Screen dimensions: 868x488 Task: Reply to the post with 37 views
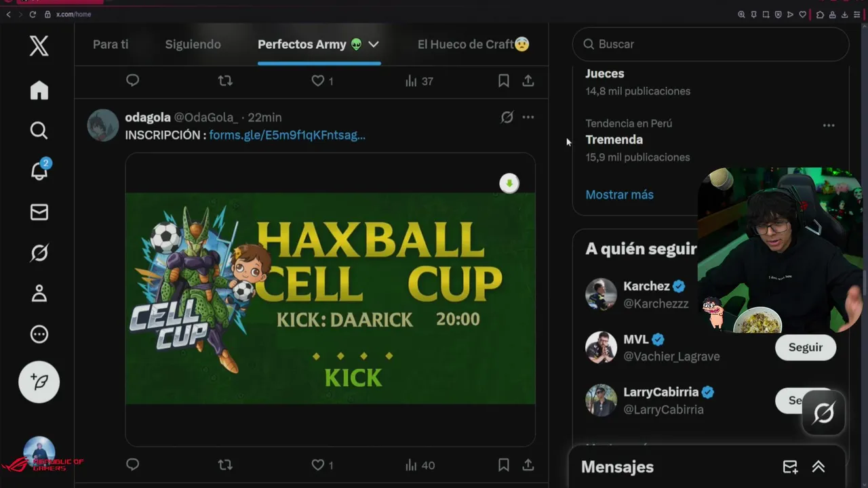coord(133,81)
